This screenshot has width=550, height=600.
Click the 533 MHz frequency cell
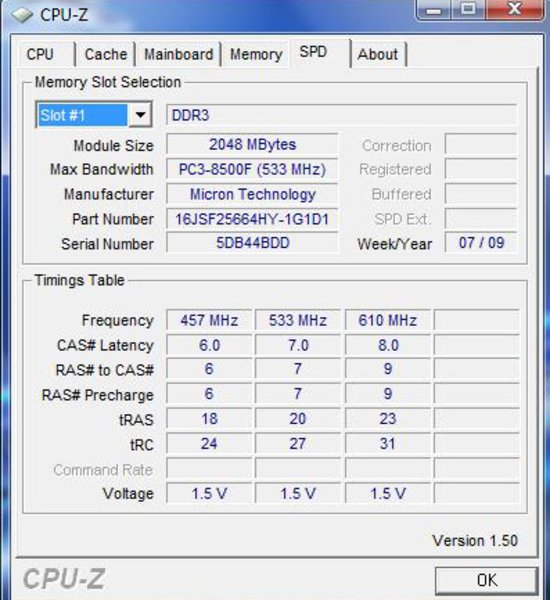click(297, 320)
